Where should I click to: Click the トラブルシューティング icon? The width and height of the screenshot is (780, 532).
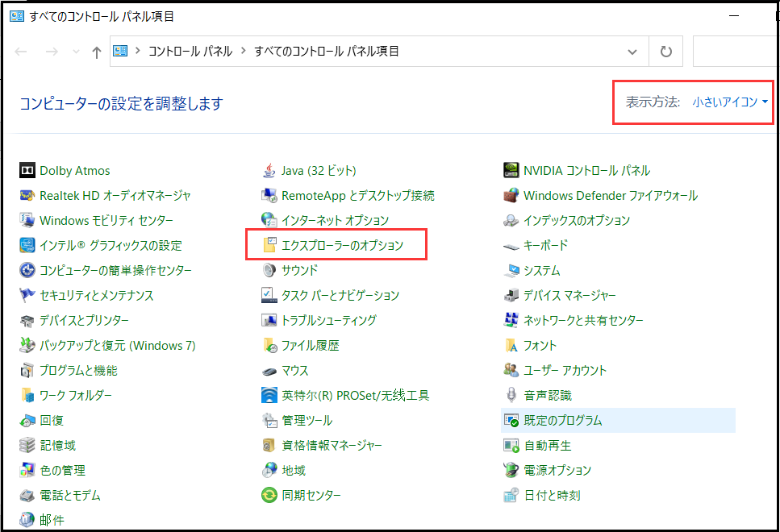(269, 321)
